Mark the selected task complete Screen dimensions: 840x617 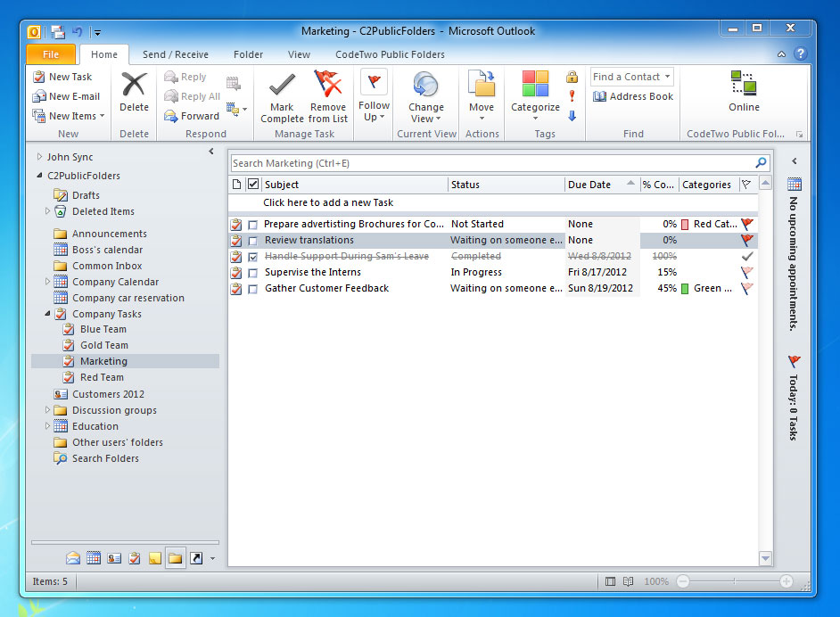[x=282, y=97]
